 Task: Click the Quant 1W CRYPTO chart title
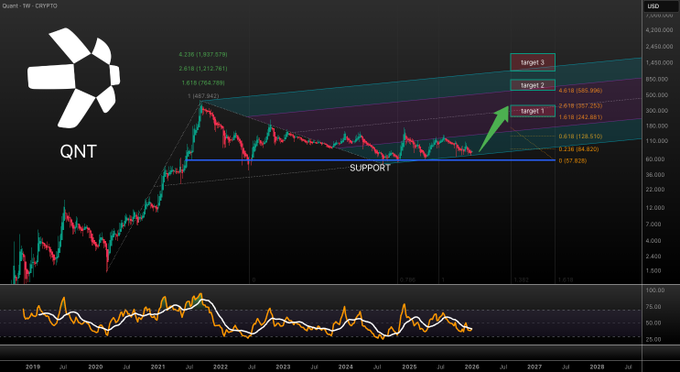click(30, 6)
